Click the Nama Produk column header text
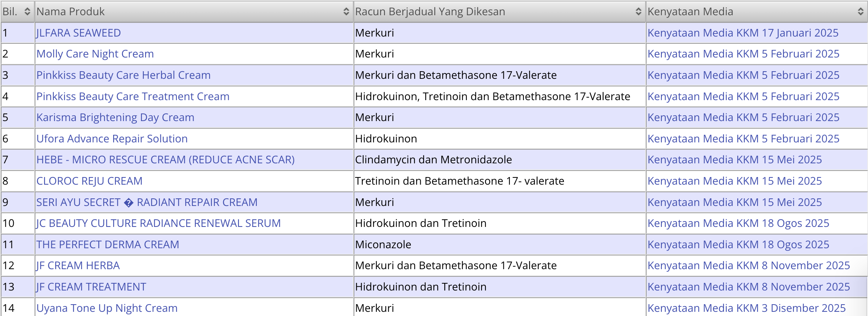868x316 pixels. [70, 12]
